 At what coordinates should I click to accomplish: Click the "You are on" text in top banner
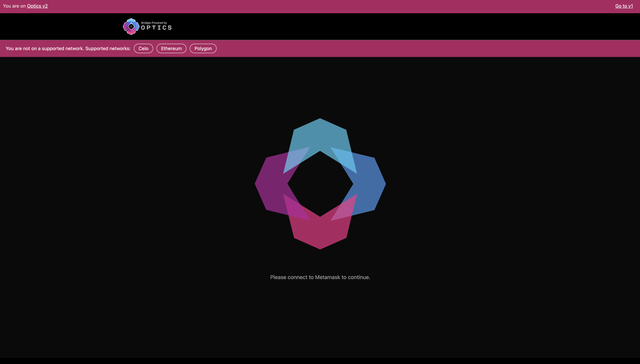tap(14, 6)
